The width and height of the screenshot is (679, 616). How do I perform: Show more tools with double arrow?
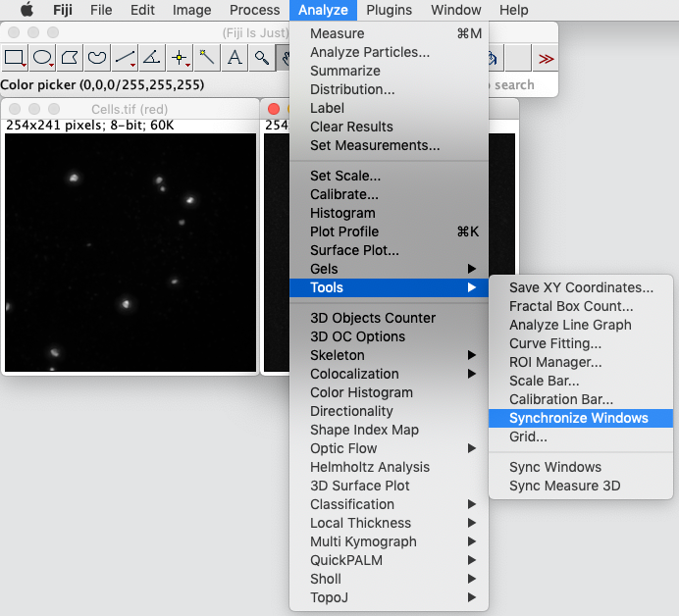(x=546, y=59)
